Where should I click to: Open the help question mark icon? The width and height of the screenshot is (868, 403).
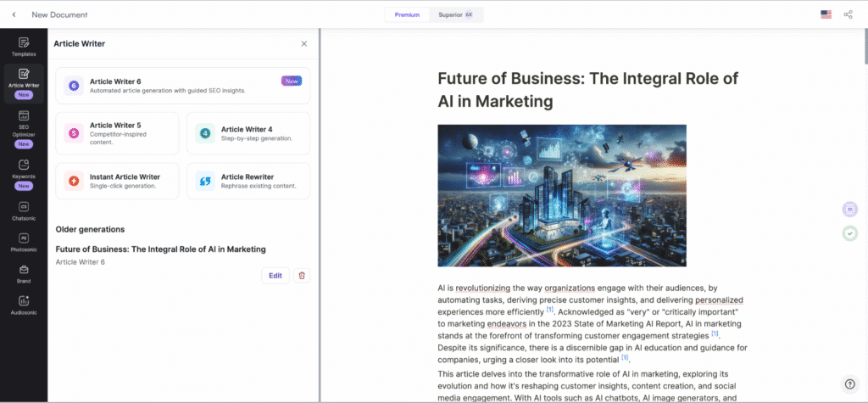(849, 383)
